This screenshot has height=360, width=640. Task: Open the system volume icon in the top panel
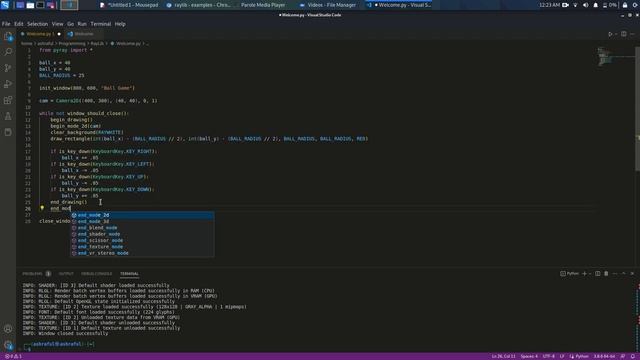click(585, 5)
